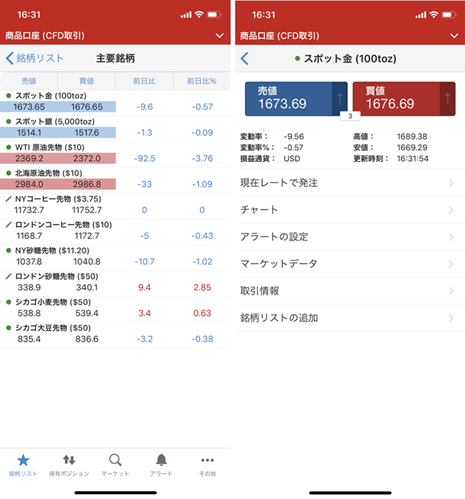Screen dimensions: 465x499
Task: Open 銘柄リストの追加 row
Action: (350, 318)
